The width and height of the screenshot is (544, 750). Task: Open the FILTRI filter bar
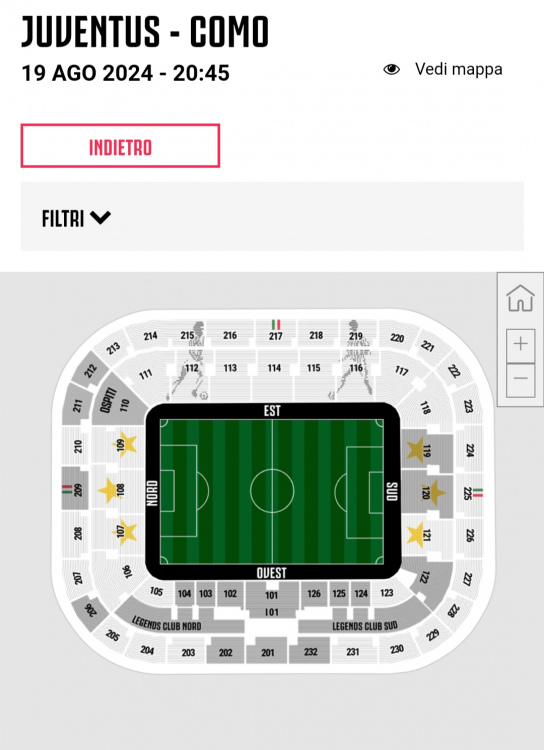pos(272,216)
